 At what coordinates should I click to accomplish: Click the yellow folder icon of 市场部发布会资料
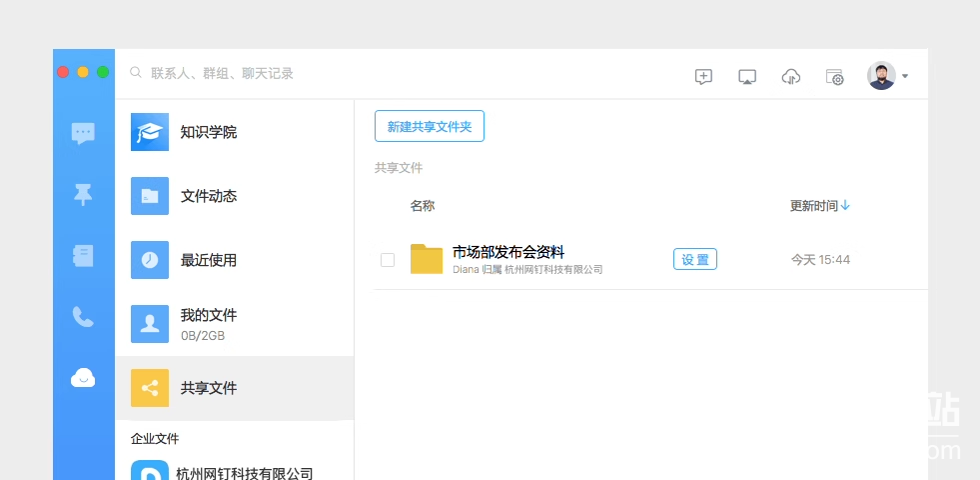pyautogui.click(x=427, y=259)
